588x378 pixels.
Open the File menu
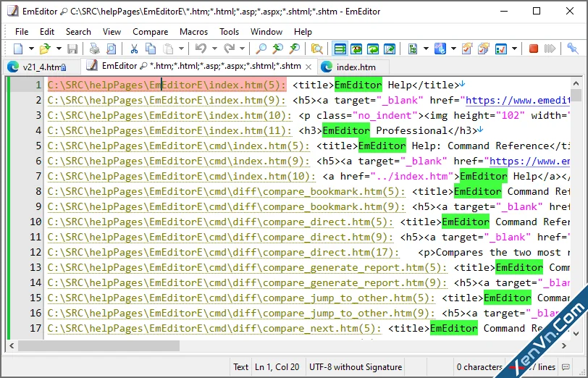pos(22,32)
